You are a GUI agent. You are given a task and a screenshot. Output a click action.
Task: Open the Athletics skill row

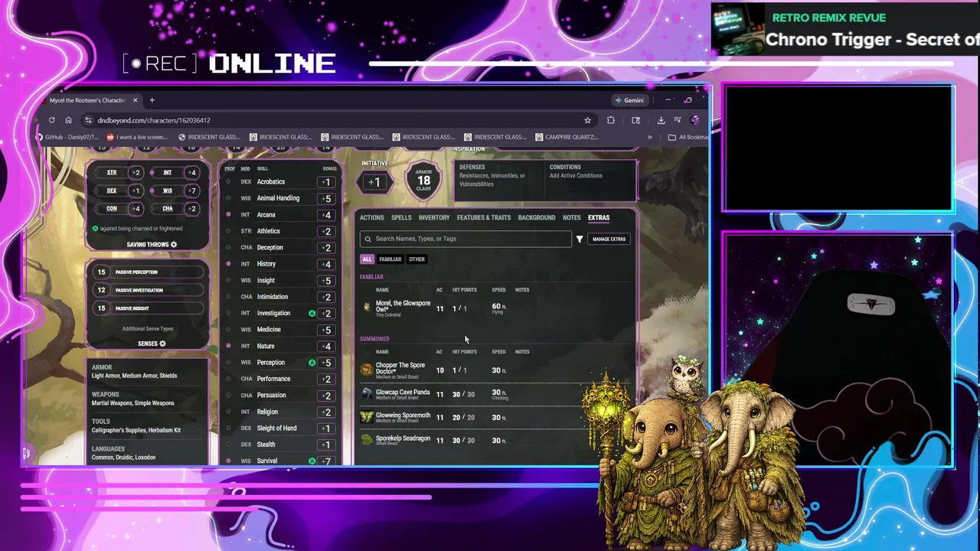pyautogui.click(x=280, y=231)
